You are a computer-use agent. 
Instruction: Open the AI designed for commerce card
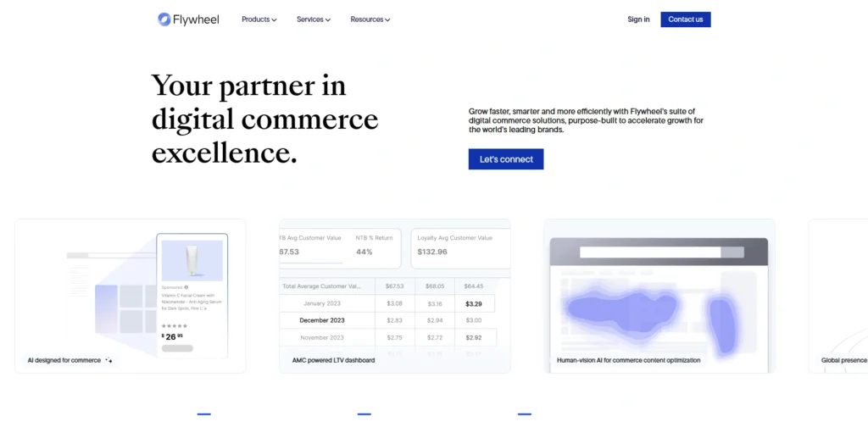(130, 296)
